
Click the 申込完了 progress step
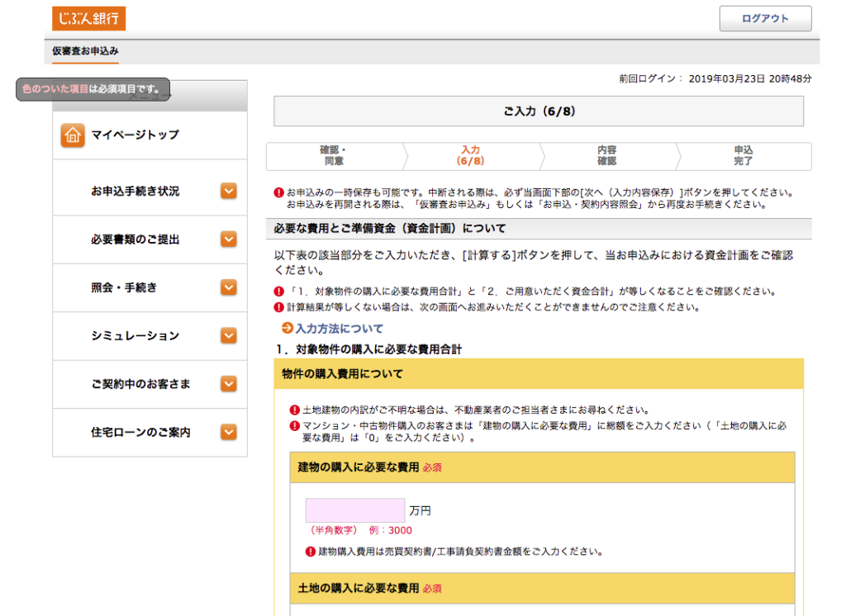[744, 156]
